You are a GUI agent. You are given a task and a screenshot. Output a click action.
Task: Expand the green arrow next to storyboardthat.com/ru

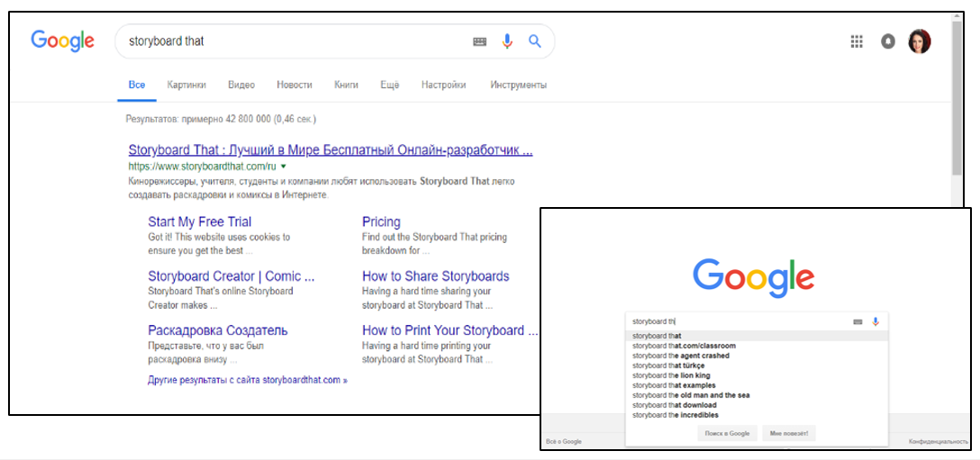point(284,167)
